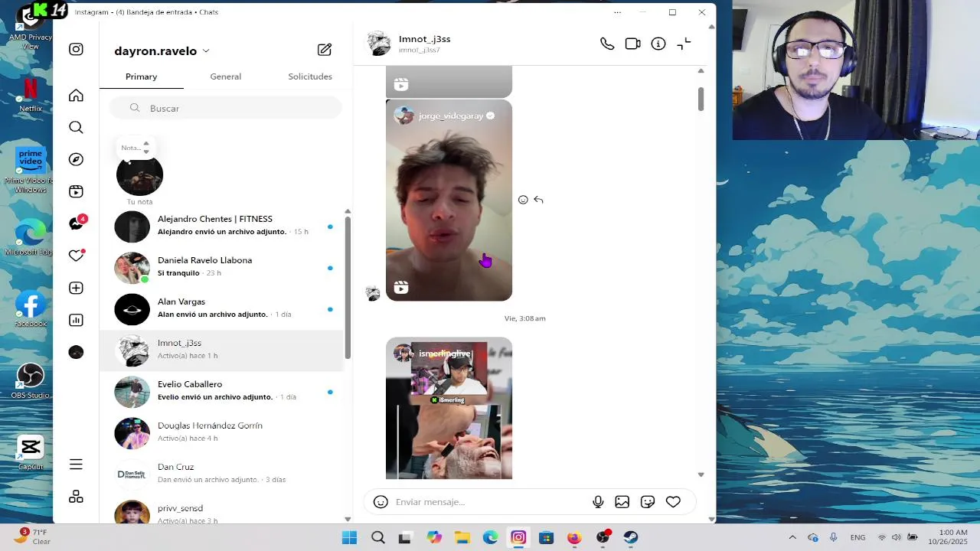Open Windows Start menu
The width and height of the screenshot is (980, 551).
click(349, 537)
